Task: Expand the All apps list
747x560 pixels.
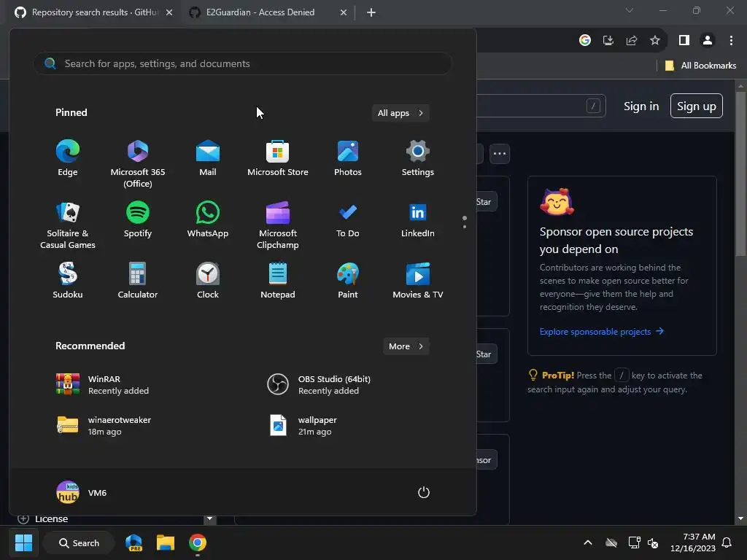Action: coord(400,113)
